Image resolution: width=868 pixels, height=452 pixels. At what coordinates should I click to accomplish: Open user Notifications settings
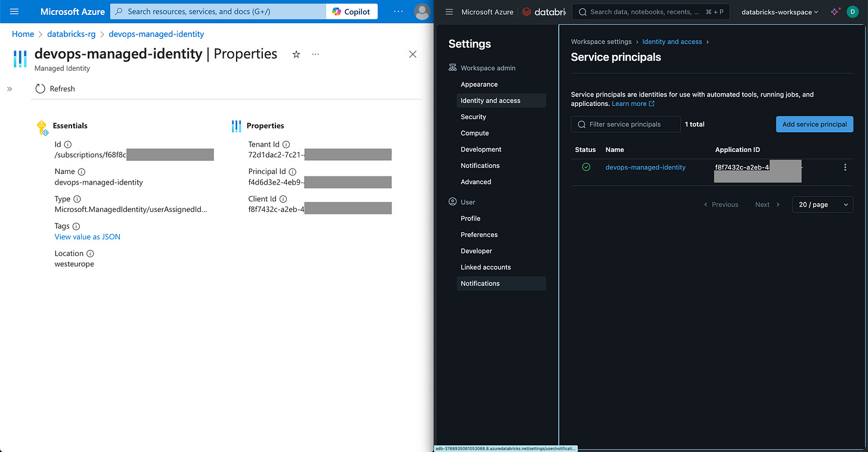[501, 283]
